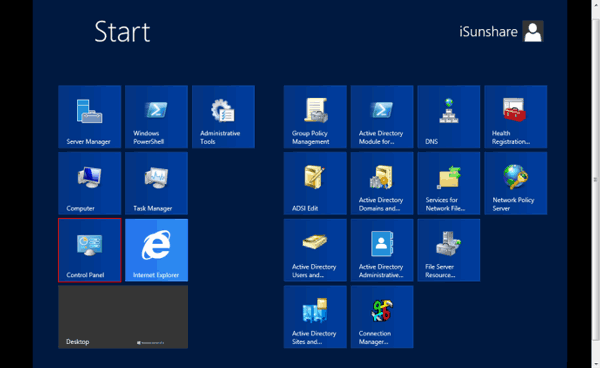Image resolution: width=600 pixels, height=368 pixels.
Task: Open Connection Manager tile
Action: pos(382,317)
